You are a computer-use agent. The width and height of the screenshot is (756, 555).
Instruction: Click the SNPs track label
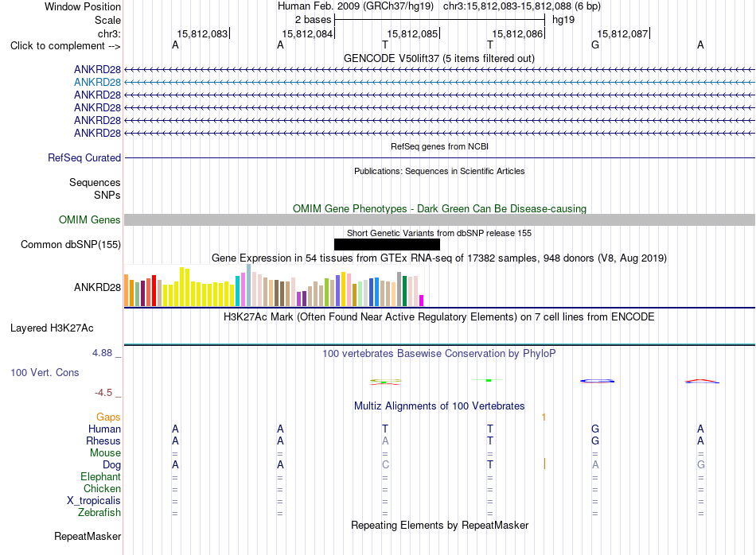tap(107, 195)
